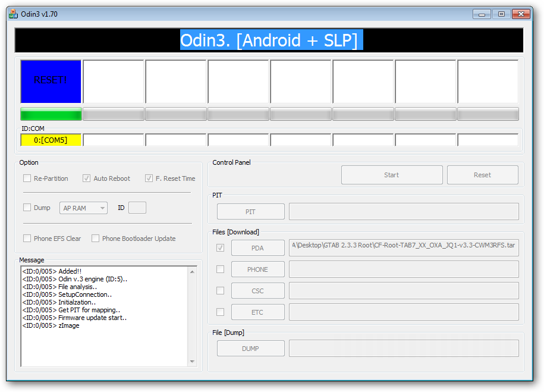544x392 pixels.
Task: Toggle the F. Reset Time checkbox
Action: coord(149,178)
